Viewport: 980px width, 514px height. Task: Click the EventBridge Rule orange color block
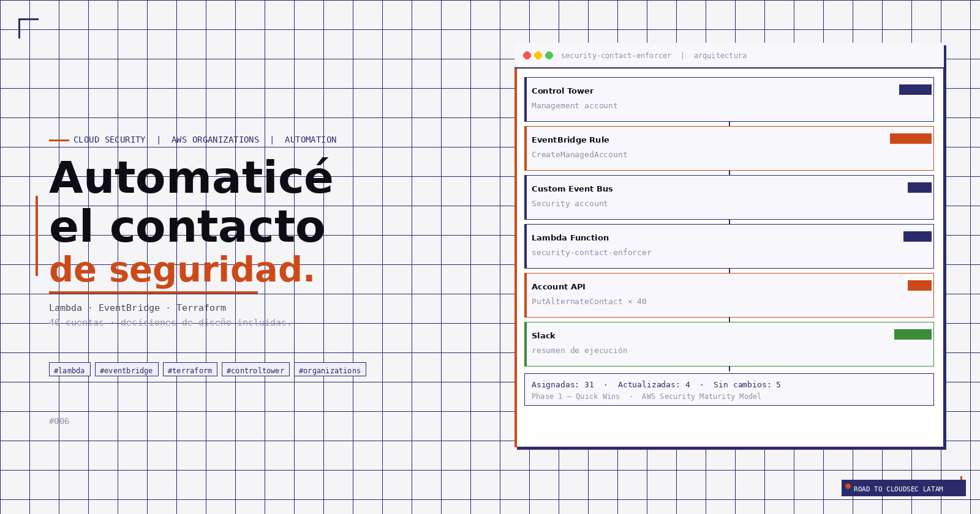910,139
